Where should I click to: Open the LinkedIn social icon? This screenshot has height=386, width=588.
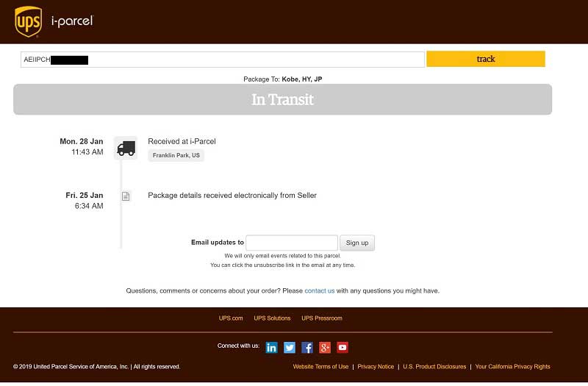pyautogui.click(x=271, y=347)
